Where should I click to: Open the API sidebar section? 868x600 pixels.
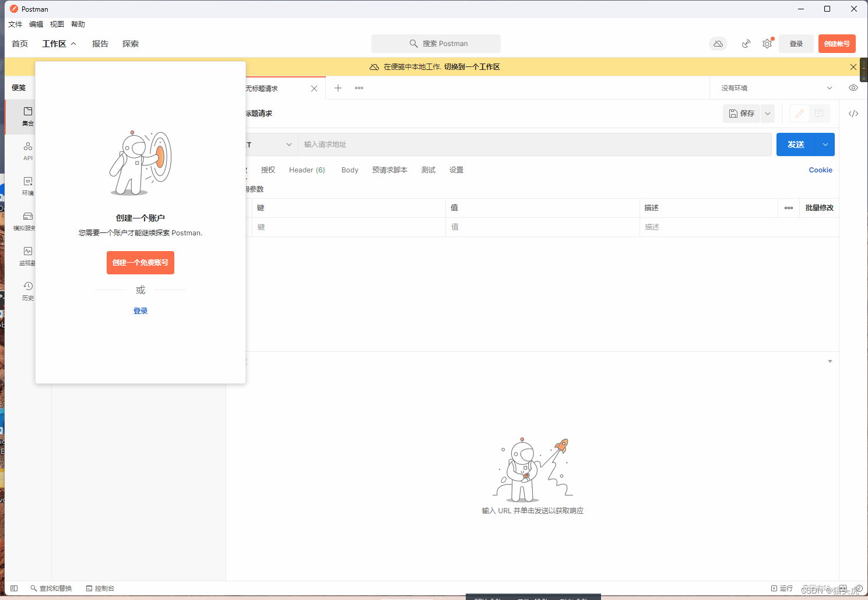[27, 151]
